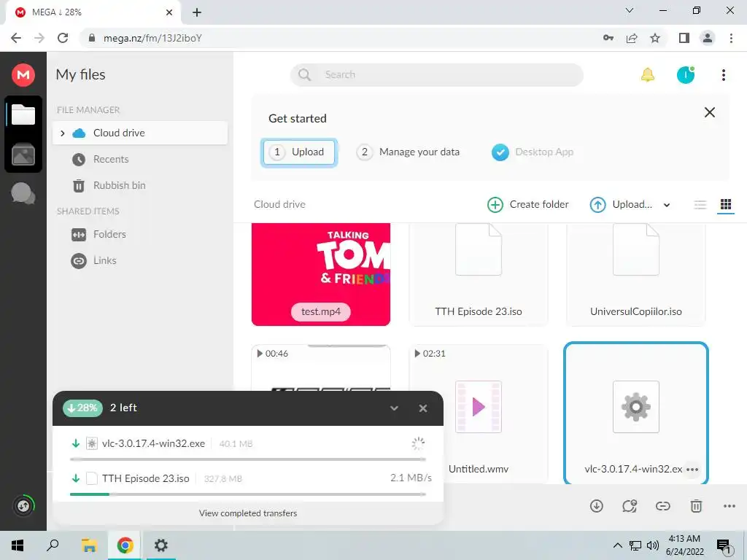Click the chat share icon in bottom toolbar
747x560 pixels.
pyautogui.click(x=630, y=506)
